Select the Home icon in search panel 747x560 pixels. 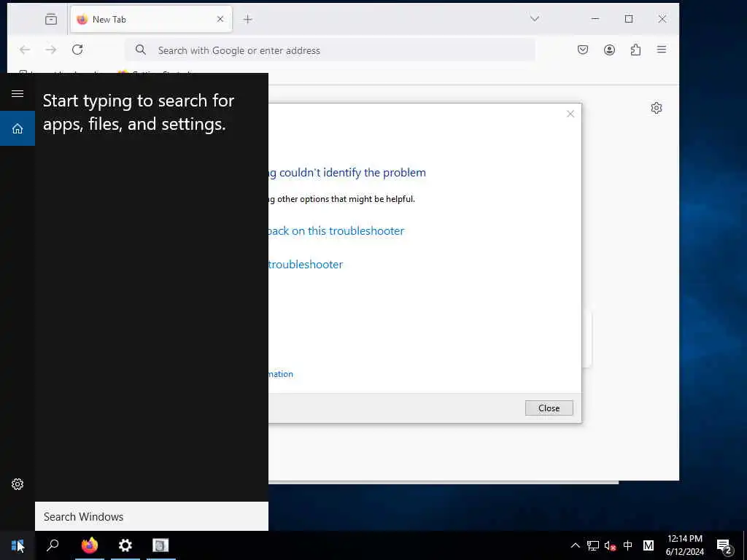click(x=18, y=128)
